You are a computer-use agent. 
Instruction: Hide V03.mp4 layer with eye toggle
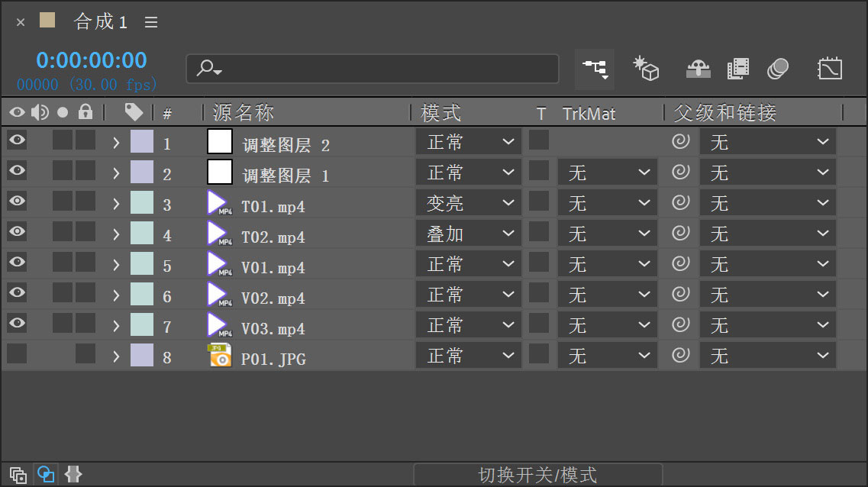pos(17,322)
